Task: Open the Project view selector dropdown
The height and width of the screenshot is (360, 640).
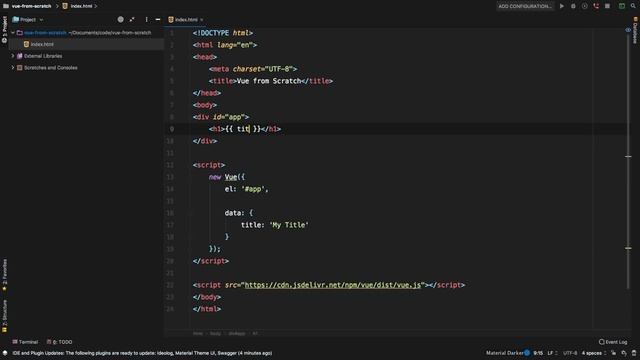Action: pos(28,19)
